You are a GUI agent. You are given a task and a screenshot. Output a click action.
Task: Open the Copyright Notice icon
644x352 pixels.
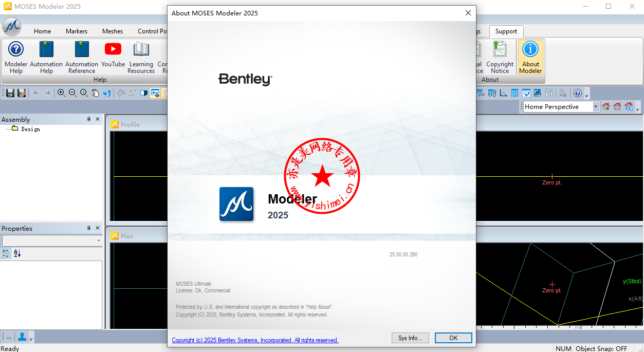500,57
